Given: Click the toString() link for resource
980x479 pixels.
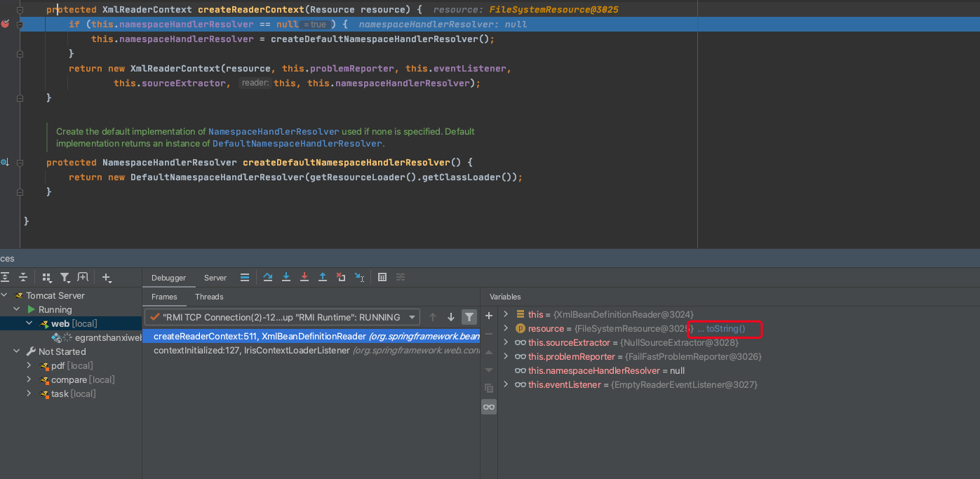Looking at the screenshot, I should tap(725, 328).
